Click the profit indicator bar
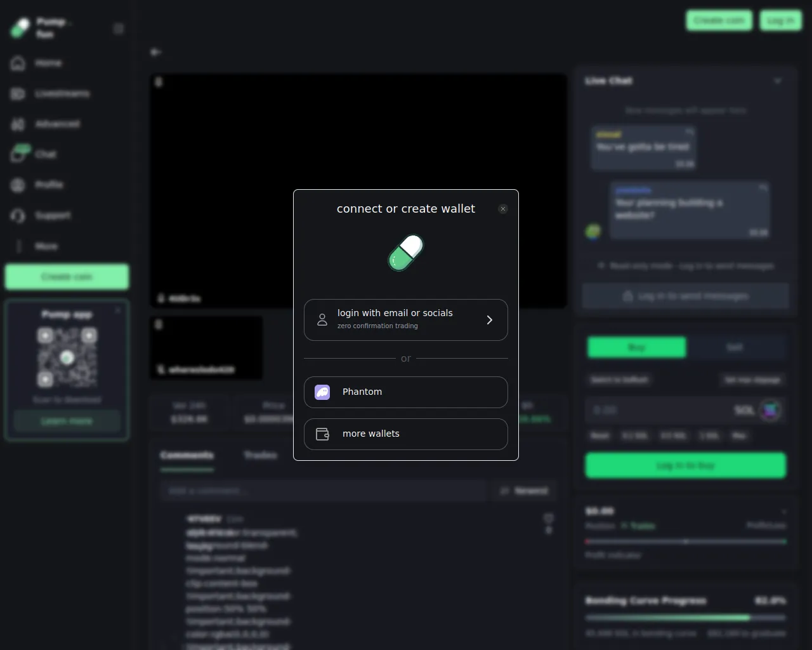The image size is (812, 650). (686, 541)
